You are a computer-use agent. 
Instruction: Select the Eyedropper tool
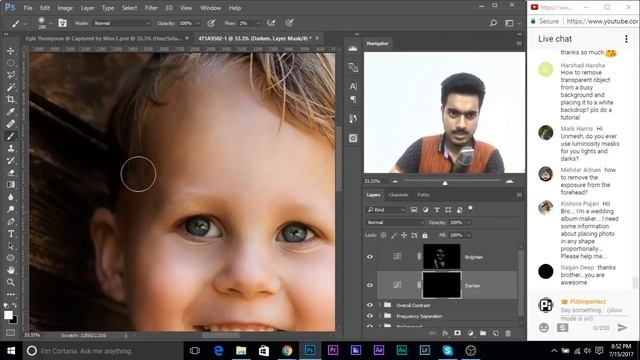point(11,111)
